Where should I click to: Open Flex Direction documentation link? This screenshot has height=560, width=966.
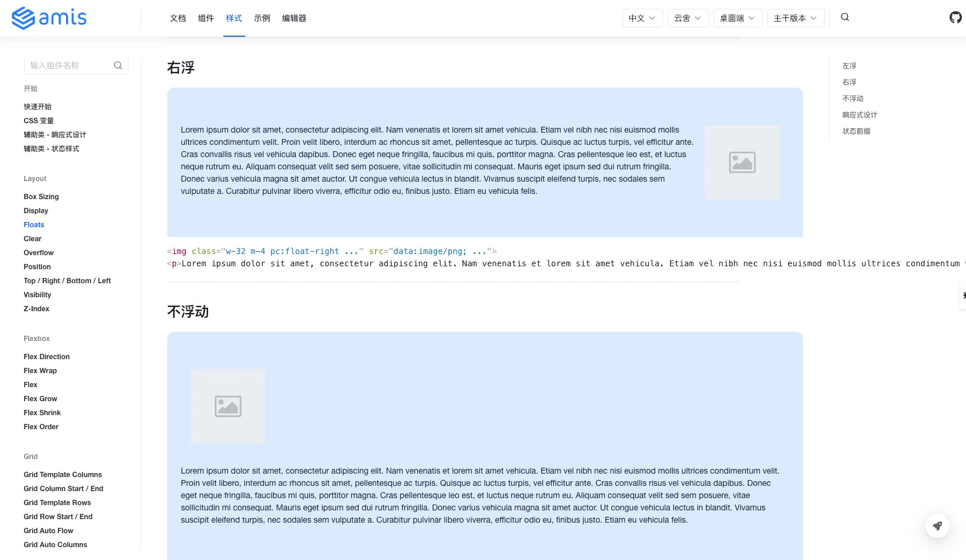tap(46, 357)
